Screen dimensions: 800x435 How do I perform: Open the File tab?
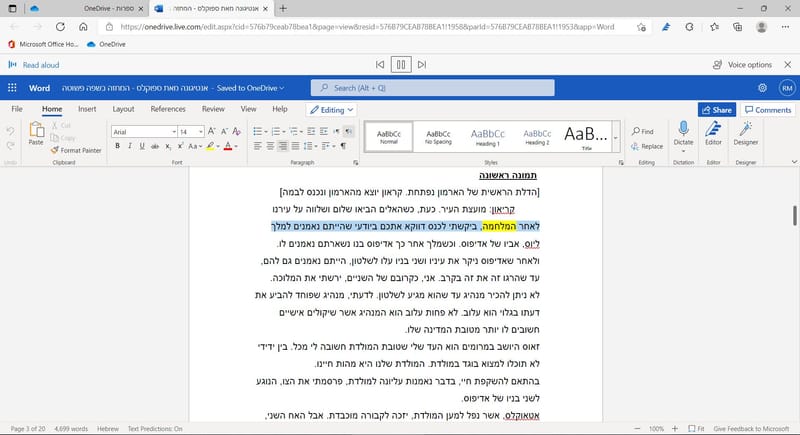point(17,109)
